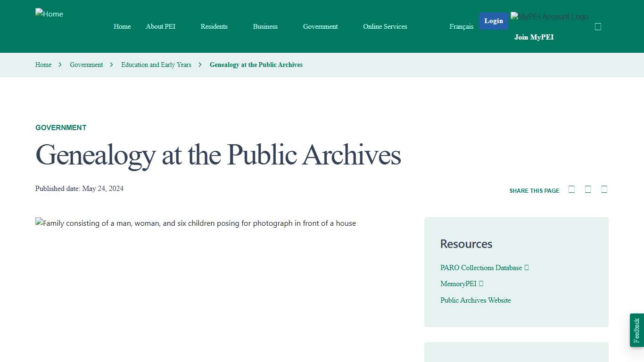Click the Join MyPEI link
The width and height of the screenshot is (644, 362).
tap(534, 37)
